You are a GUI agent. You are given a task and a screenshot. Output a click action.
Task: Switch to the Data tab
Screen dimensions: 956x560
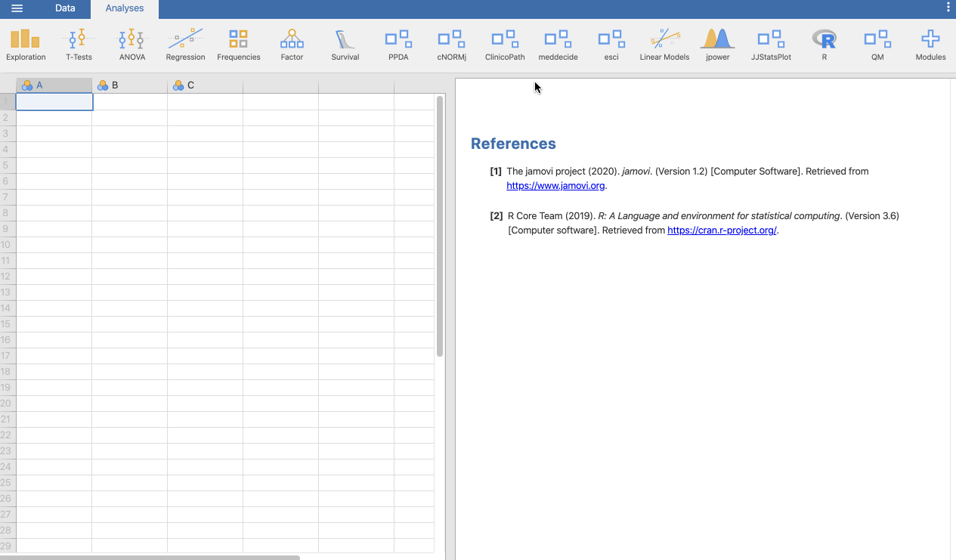[x=65, y=8]
